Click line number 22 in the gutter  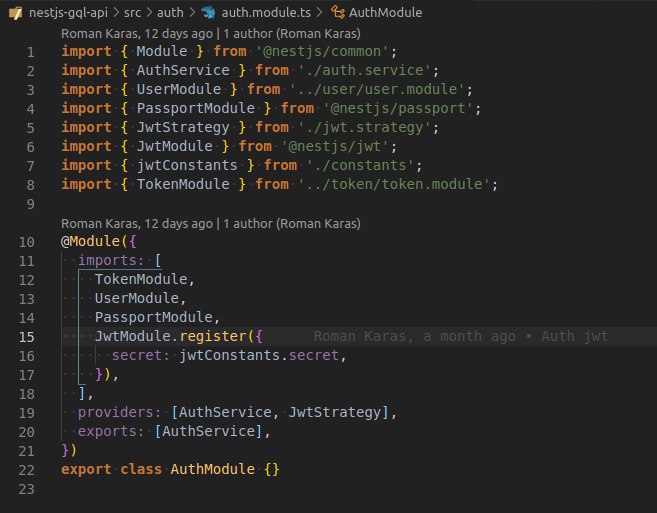(26, 470)
